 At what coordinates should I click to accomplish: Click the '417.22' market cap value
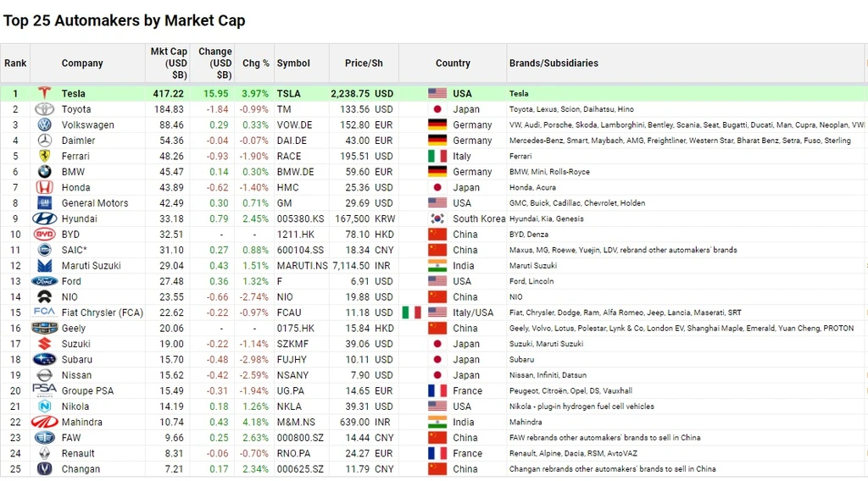coord(169,93)
